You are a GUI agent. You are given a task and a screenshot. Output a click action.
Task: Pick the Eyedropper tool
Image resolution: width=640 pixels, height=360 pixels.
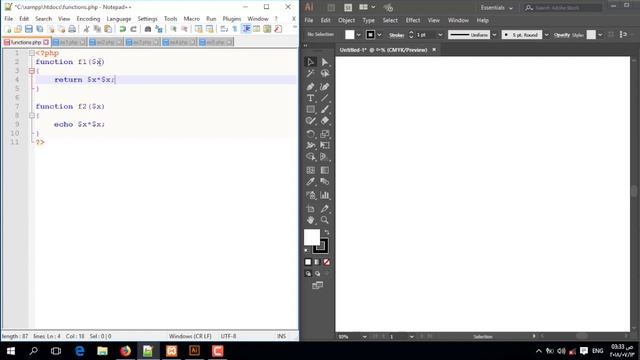310,182
